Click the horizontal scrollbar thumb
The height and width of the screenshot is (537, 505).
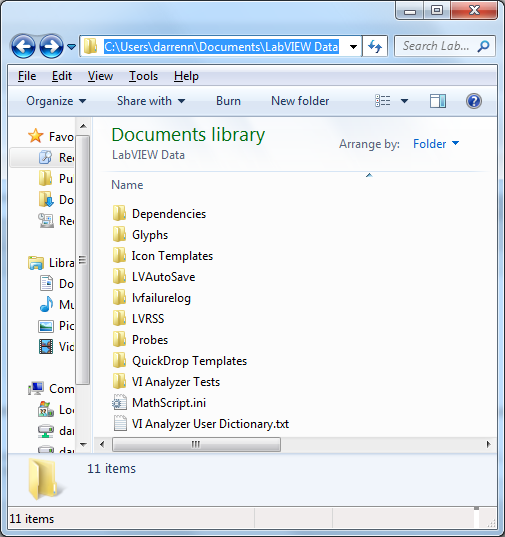(x=196, y=445)
